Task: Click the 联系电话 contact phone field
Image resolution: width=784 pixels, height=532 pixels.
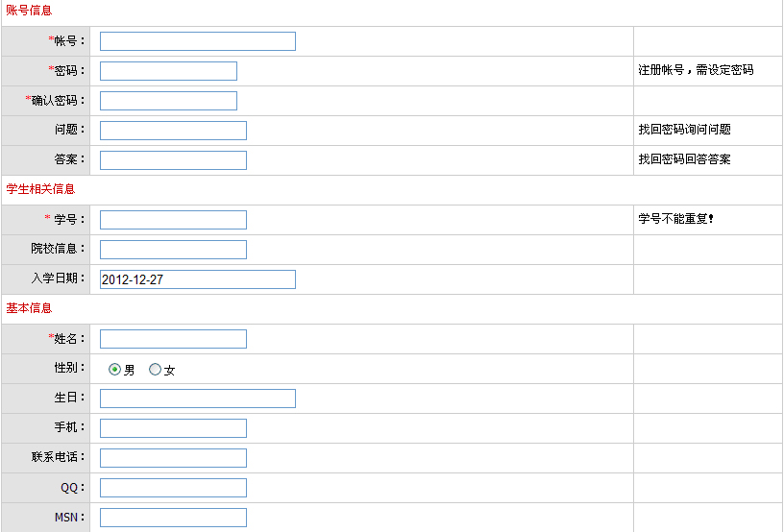Action: (173, 458)
